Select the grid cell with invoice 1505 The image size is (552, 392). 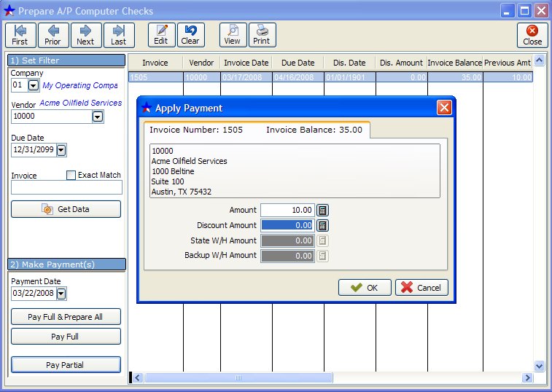155,77
